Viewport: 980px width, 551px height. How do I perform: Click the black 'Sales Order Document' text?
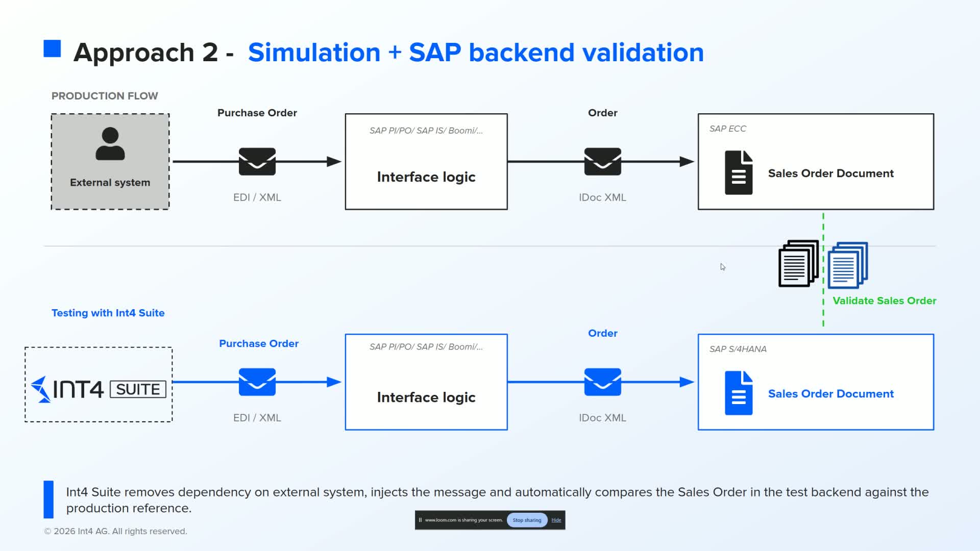coord(831,173)
